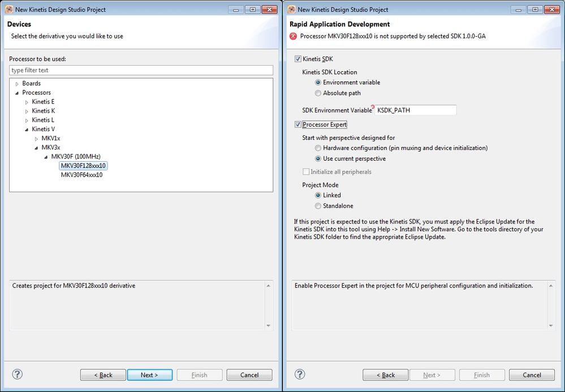Toggle the Kinetis SDK checkbox
The image size is (565, 392).
(297, 59)
